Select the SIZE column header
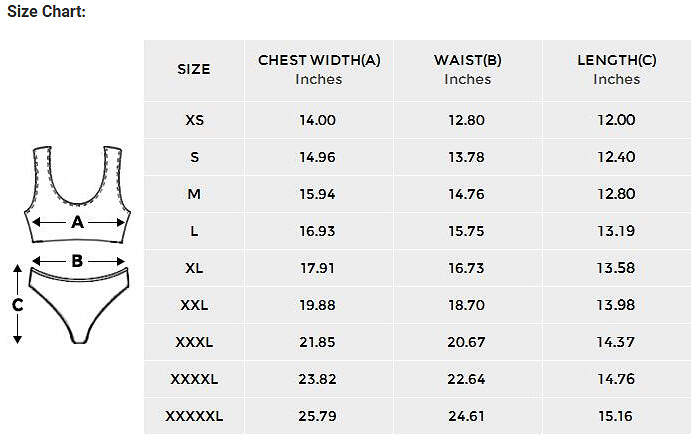The image size is (700, 443). [x=194, y=69]
